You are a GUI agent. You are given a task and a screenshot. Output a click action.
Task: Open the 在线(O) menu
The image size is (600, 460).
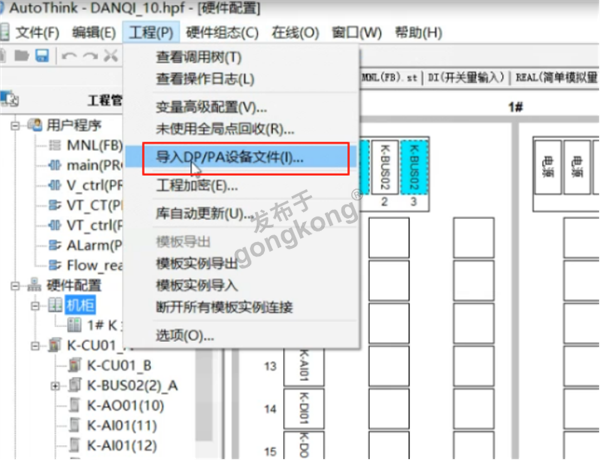click(x=295, y=33)
